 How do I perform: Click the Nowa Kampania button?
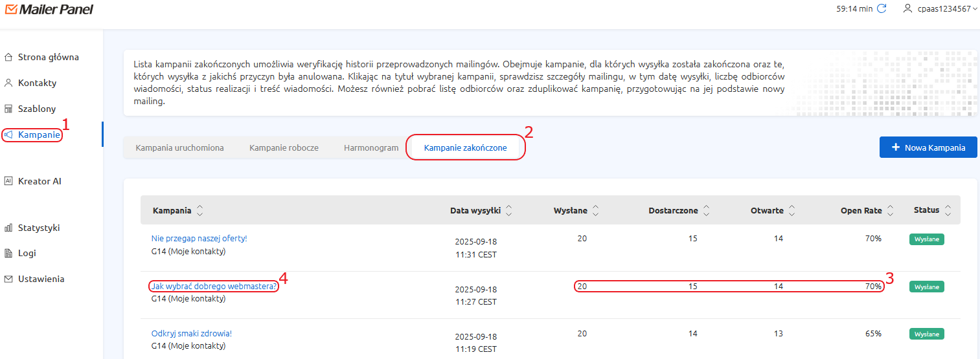pyautogui.click(x=928, y=147)
